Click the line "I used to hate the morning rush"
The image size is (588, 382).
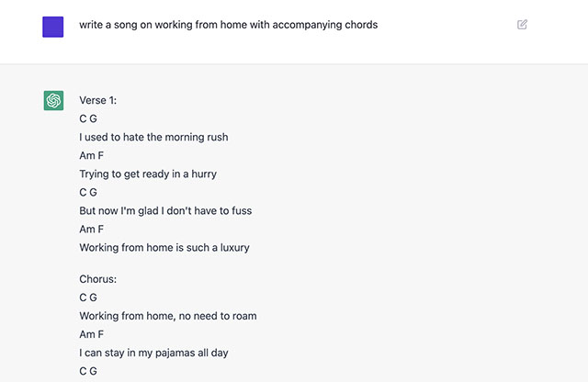(153, 137)
